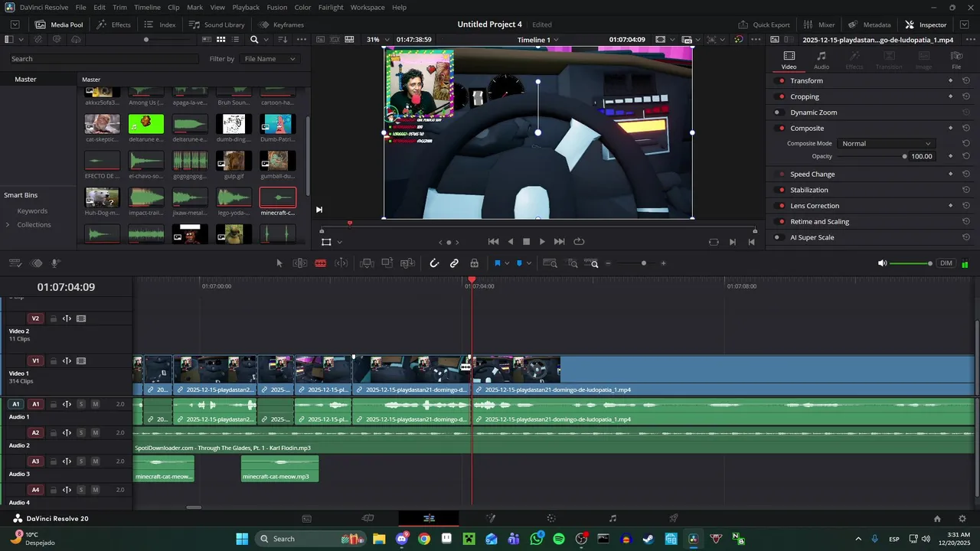Adjust the Opacity slider
This screenshot has width=980, height=551.
871,156
